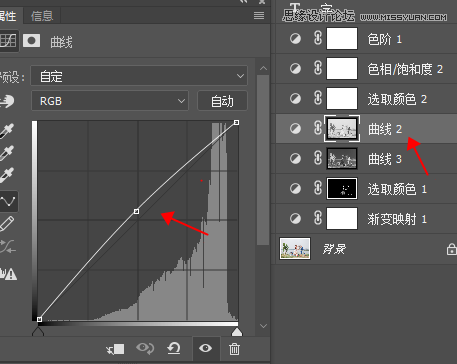Open the RGB channel dropdown

pos(110,101)
